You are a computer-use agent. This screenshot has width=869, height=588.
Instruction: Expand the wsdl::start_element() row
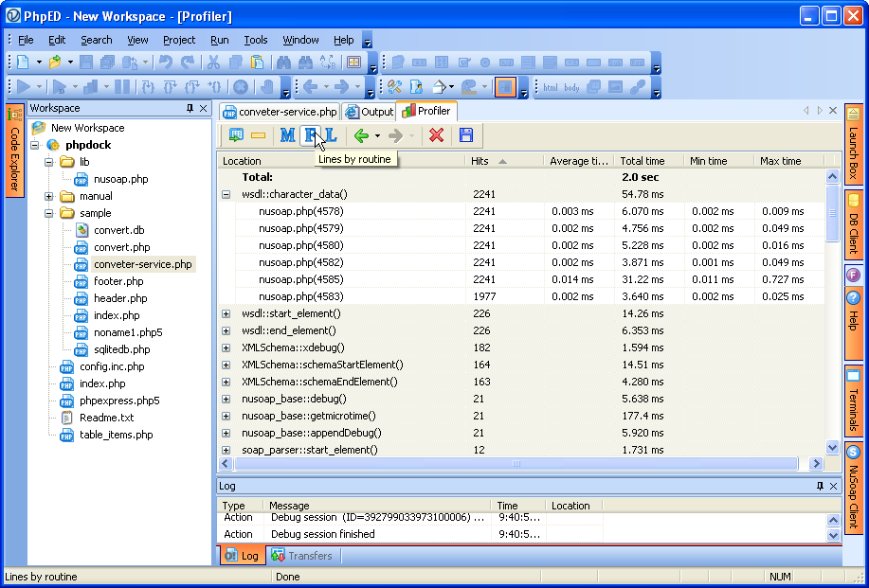[226, 314]
